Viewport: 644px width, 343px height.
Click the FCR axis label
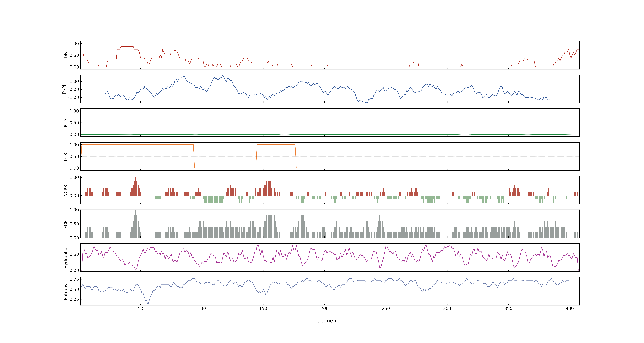pos(66,224)
